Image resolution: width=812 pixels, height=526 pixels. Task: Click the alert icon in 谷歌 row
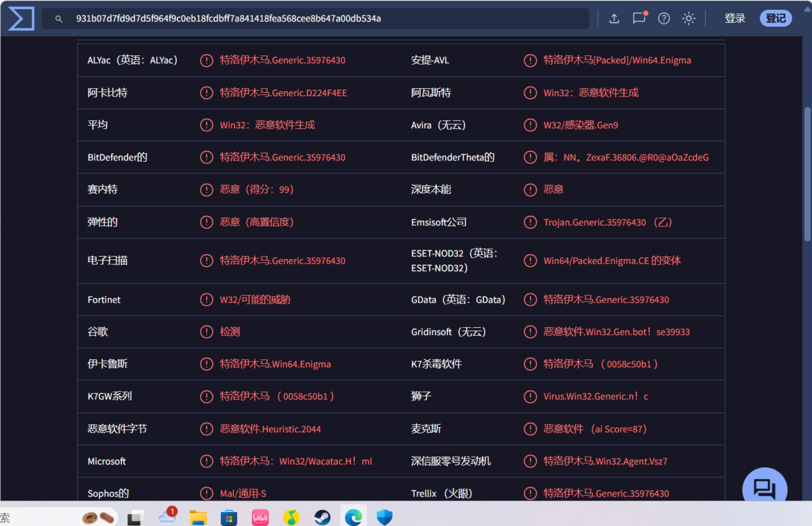[207, 332]
